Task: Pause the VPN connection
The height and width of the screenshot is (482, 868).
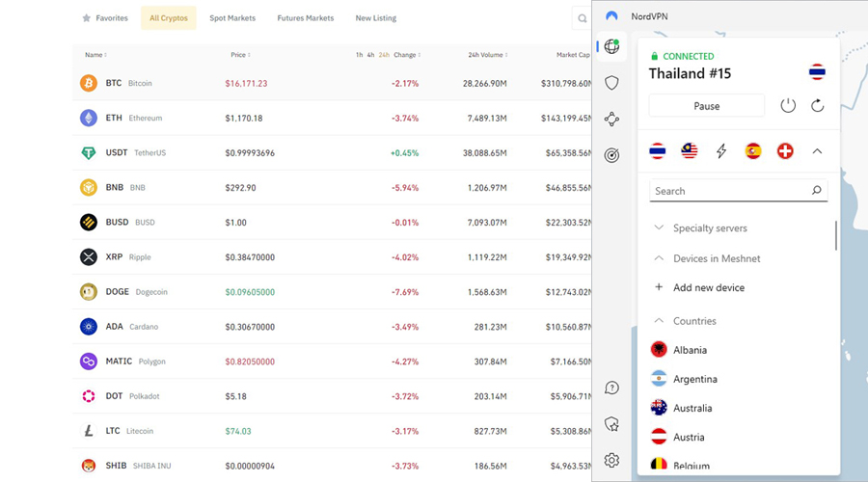Action: pyautogui.click(x=706, y=106)
